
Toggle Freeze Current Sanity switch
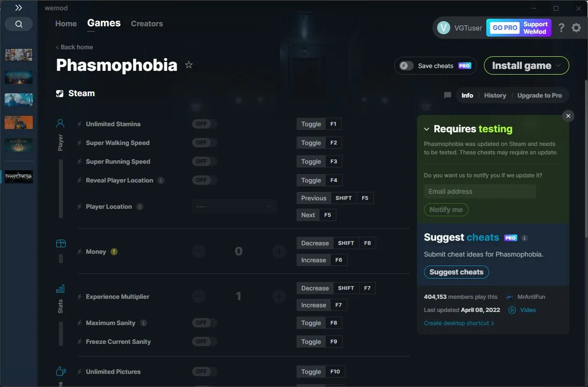205,341
